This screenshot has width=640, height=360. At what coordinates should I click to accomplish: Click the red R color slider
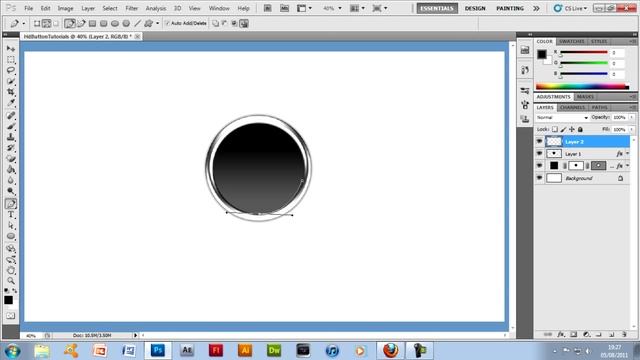click(x=584, y=52)
